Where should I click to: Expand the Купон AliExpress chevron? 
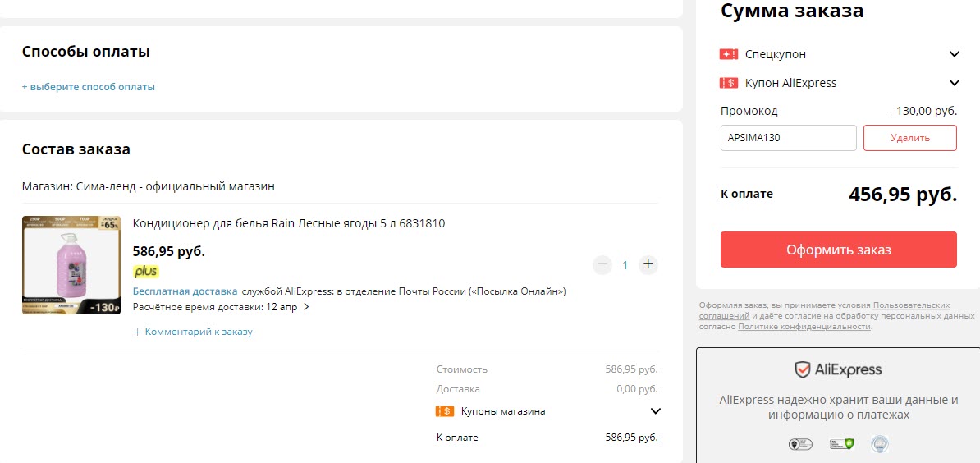[954, 82]
